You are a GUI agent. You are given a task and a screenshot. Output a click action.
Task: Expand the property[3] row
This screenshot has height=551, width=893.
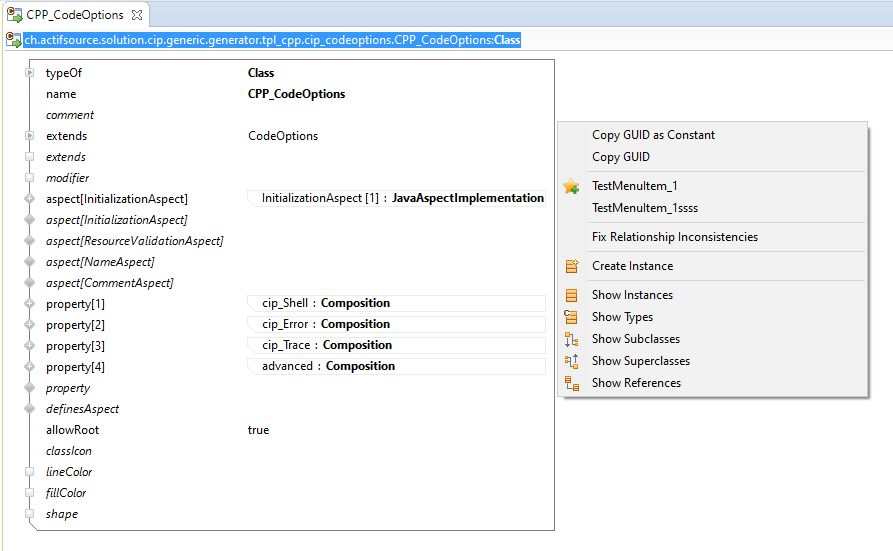(30, 346)
